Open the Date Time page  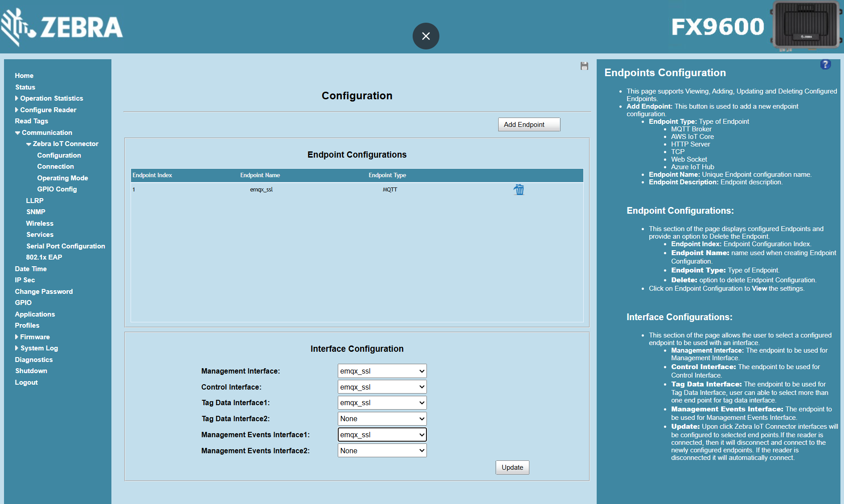pos(31,269)
